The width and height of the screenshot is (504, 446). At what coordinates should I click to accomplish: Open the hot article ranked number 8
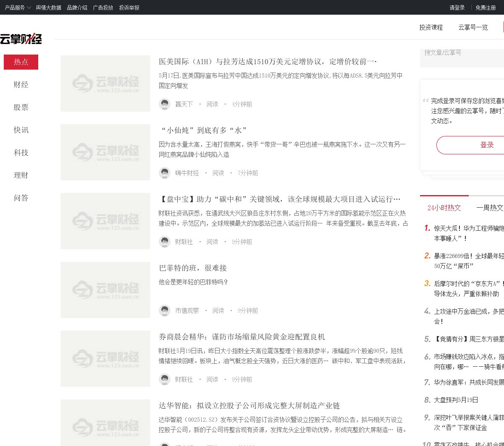click(456, 400)
